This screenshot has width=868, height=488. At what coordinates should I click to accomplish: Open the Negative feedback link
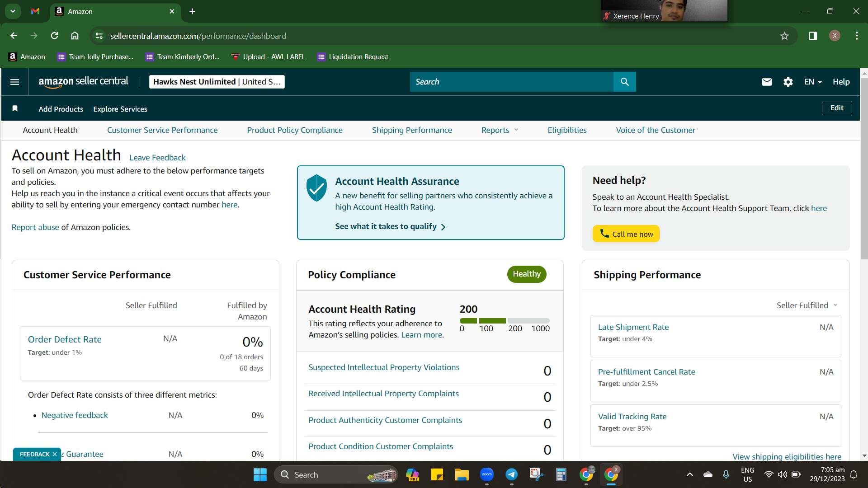point(75,415)
